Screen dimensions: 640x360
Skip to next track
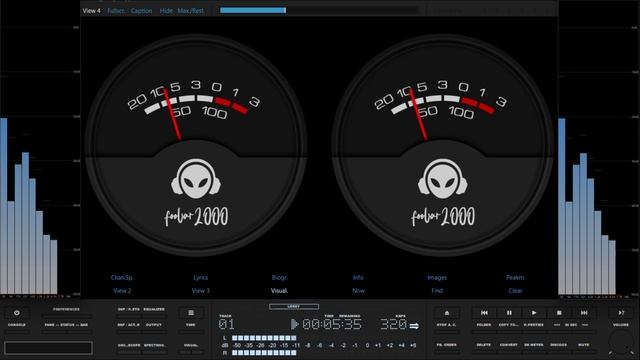coord(584,313)
